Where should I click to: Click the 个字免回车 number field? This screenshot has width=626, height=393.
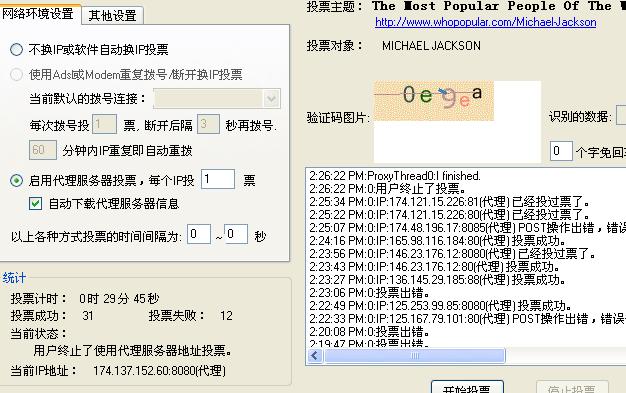(x=561, y=151)
